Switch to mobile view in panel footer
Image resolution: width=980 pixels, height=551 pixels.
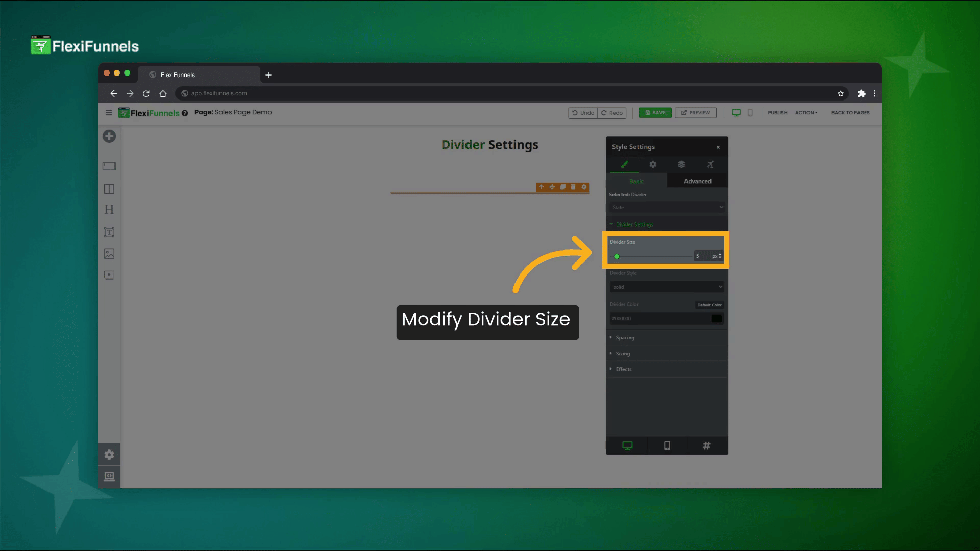pyautogui.click(x=667, y=446)
